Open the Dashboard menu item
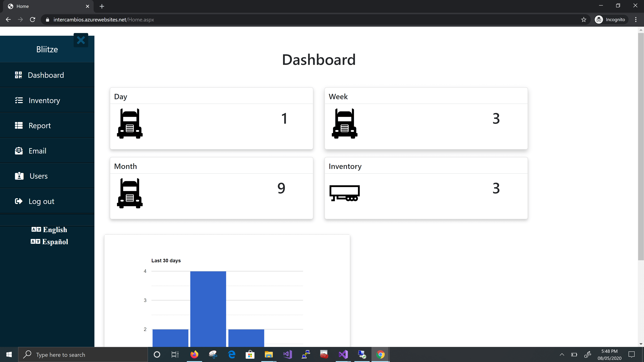Image resolution: width=644 pixels, height=362 pixels. tap(46, 75)
